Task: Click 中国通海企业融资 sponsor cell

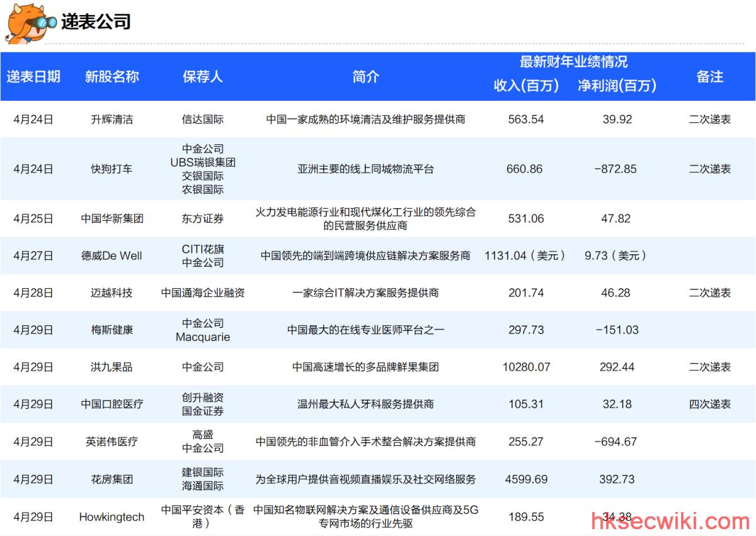Action: point(203,293)
